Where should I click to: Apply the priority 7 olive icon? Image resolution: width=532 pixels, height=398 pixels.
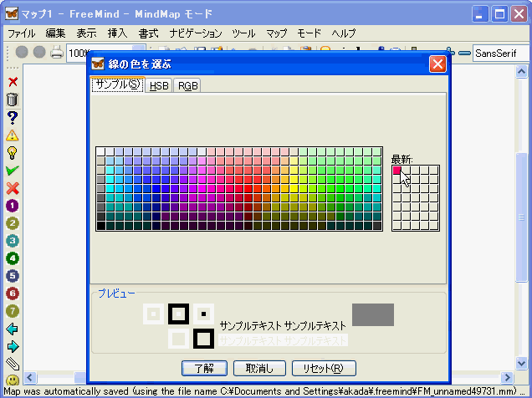click(x=13, y=311)
